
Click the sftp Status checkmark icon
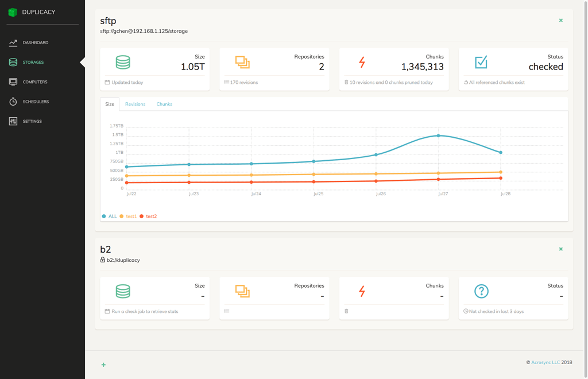click(x=481, y=62)
